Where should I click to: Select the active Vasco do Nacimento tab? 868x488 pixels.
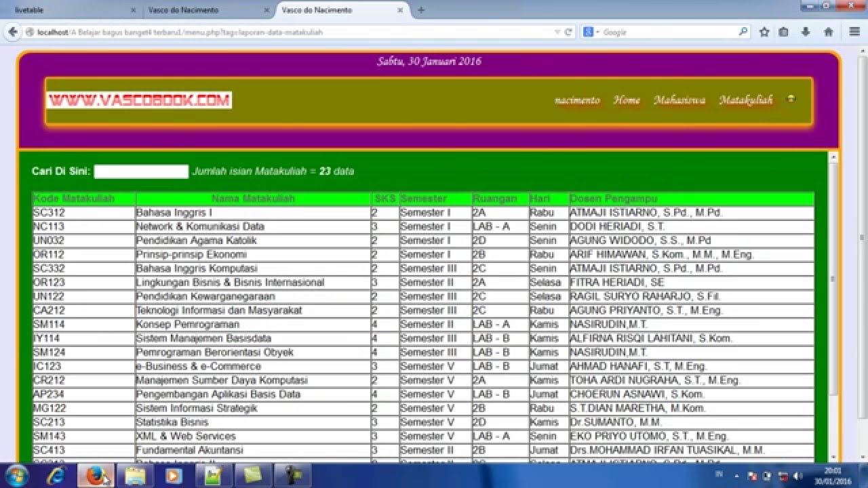coord(342,10)
